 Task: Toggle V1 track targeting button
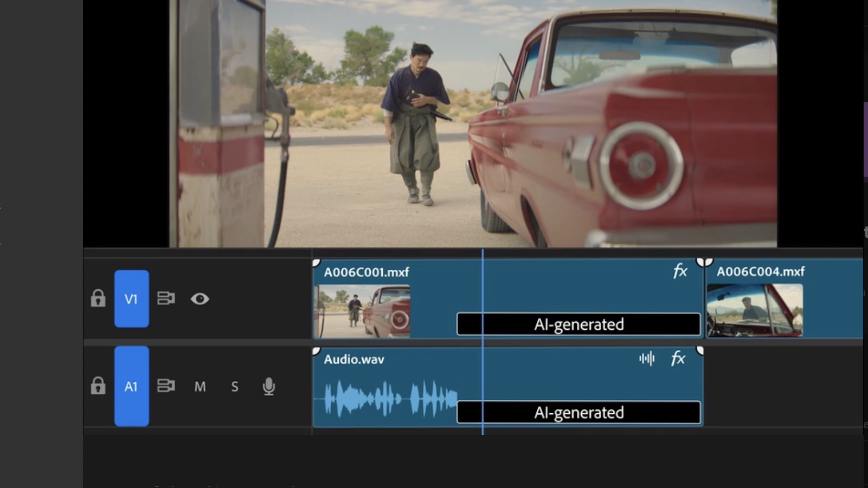(131, 298)
